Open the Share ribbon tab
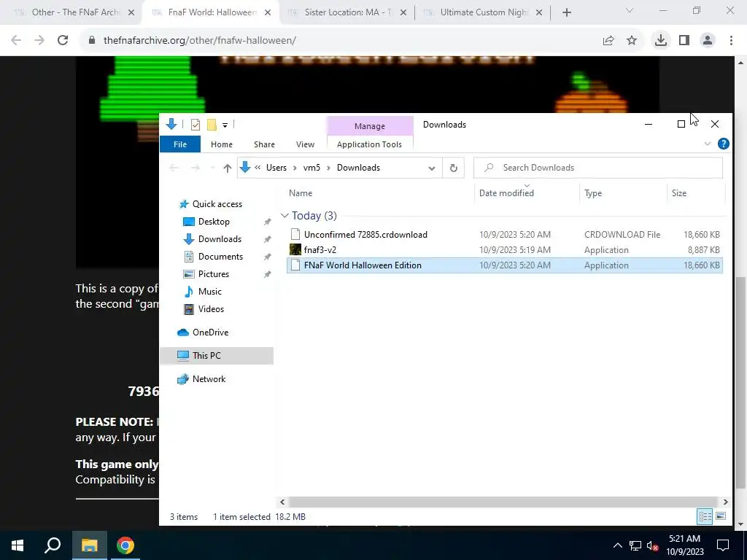Screen dimensions: 747x560 264,144
